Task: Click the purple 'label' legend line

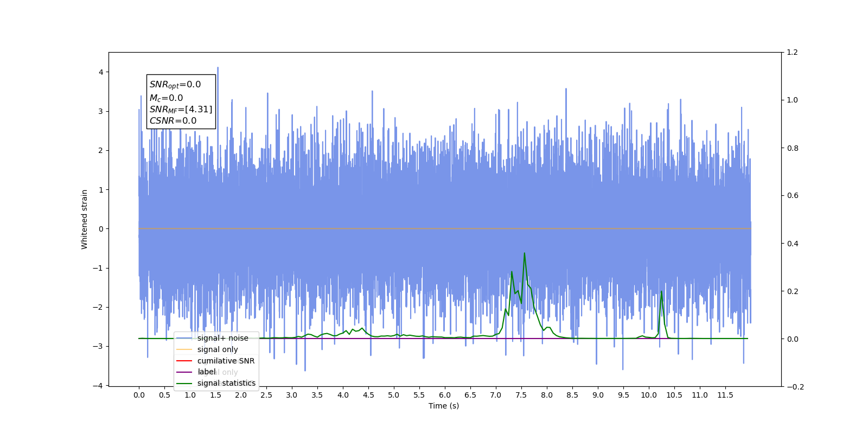Action: point(184,372)
